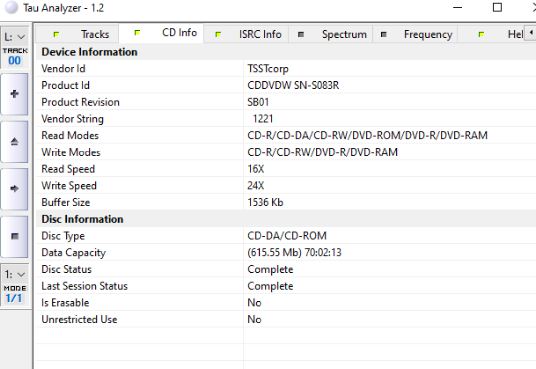Click the green flag icon on ISRC Info tab
The height and width of the screenshot is (369, 536).
coord(218,34)
